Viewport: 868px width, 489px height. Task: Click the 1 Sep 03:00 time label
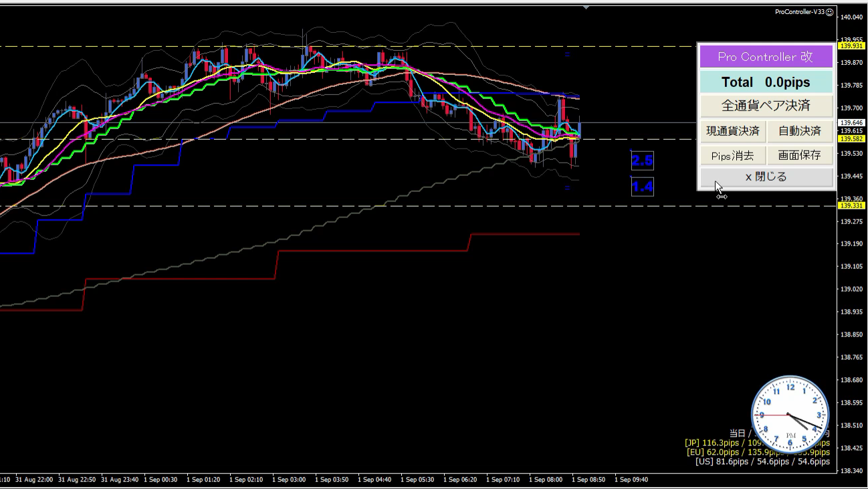[x=289, y=480]
